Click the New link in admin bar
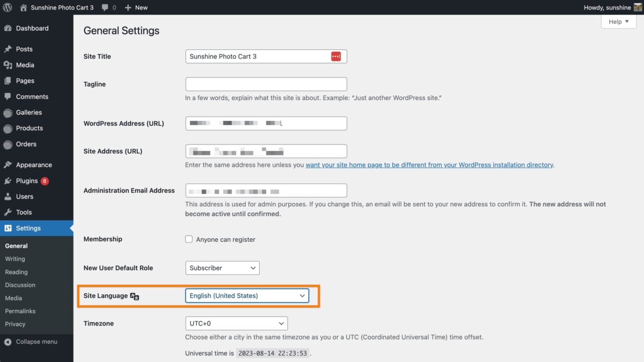 click(141, 8)
